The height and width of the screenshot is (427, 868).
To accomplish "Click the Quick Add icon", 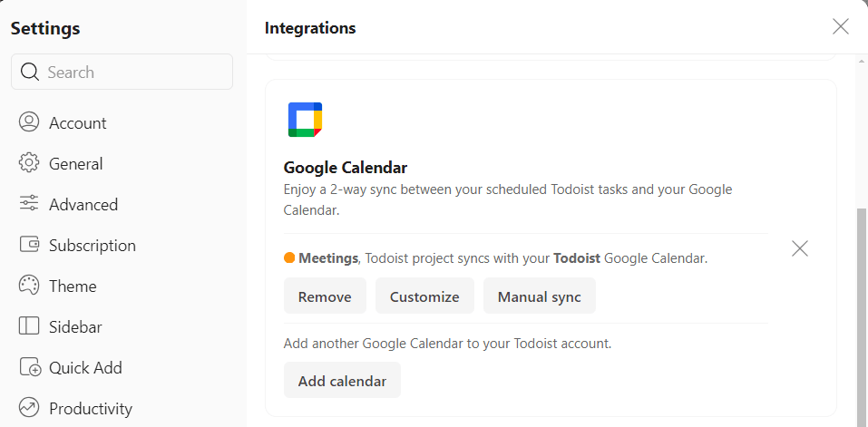I will [x=29, y=367].
